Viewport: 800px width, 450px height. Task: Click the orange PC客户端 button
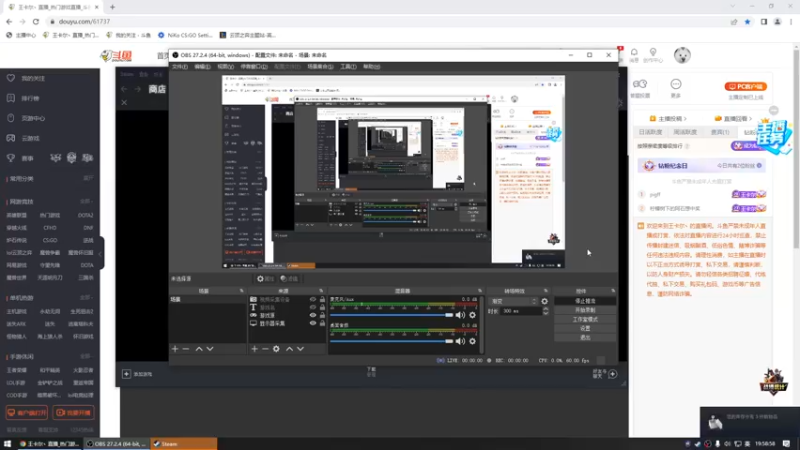point(746,87)
